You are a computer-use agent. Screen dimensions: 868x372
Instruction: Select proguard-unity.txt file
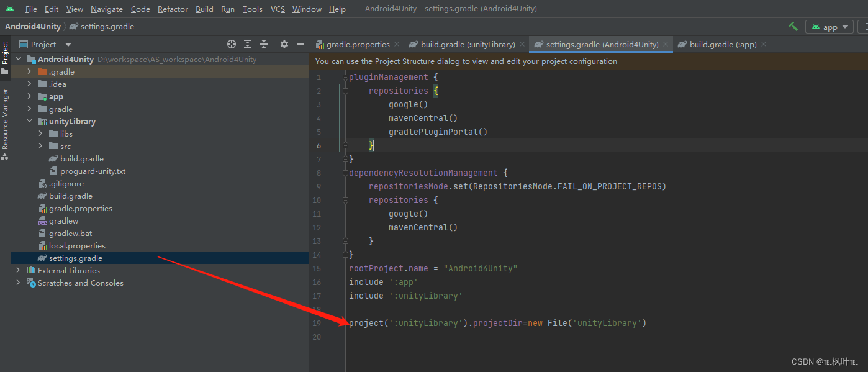coord(93,171)
